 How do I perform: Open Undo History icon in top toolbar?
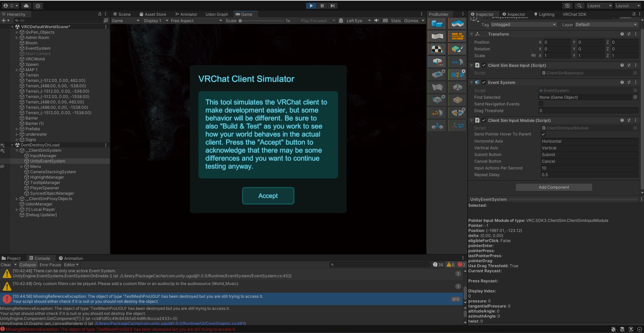click(567, 6)
